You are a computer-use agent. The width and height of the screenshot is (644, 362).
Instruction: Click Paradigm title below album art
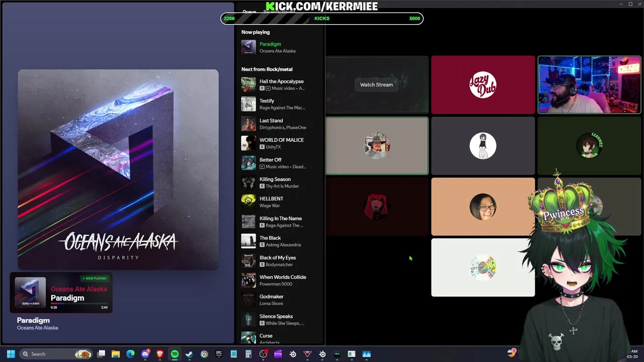pos(33,320)
